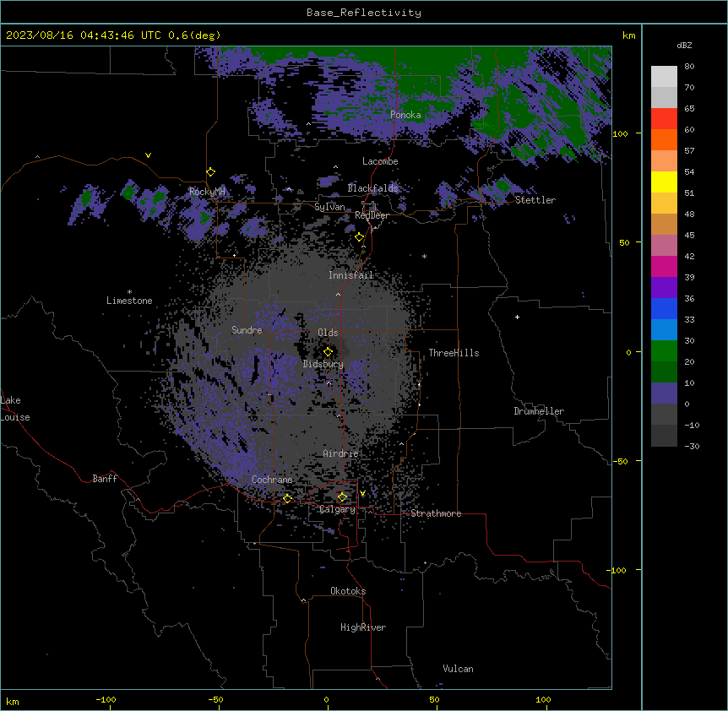Click the yellow marker below Cochrane
The image size is (728, 711).
click(287, 499)
